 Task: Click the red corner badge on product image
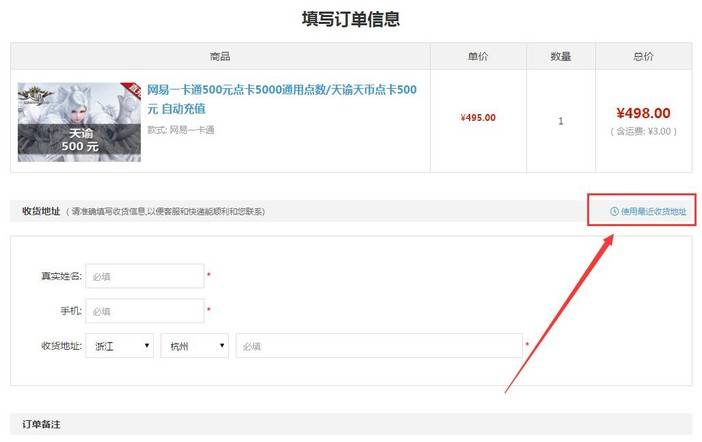(x=130, y=91)
